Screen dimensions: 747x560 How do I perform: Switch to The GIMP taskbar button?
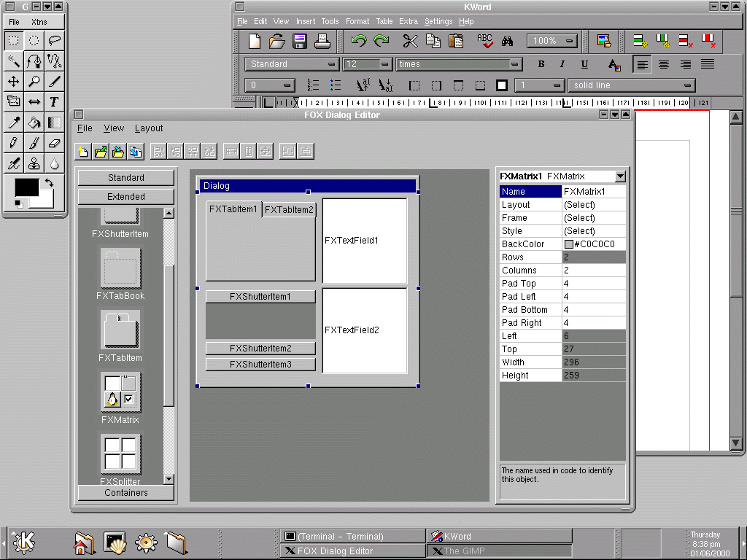(499, 551)
